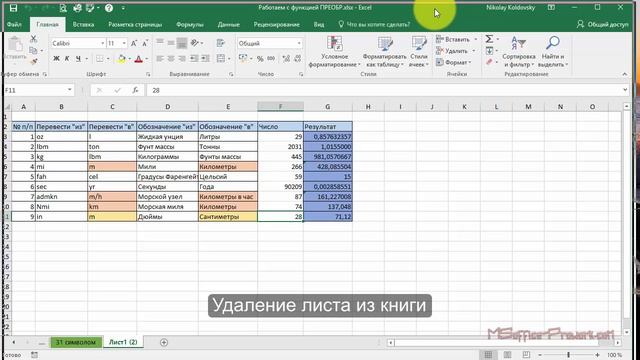Apply percent style format
The image size is (640, 360).
[260, 59]
